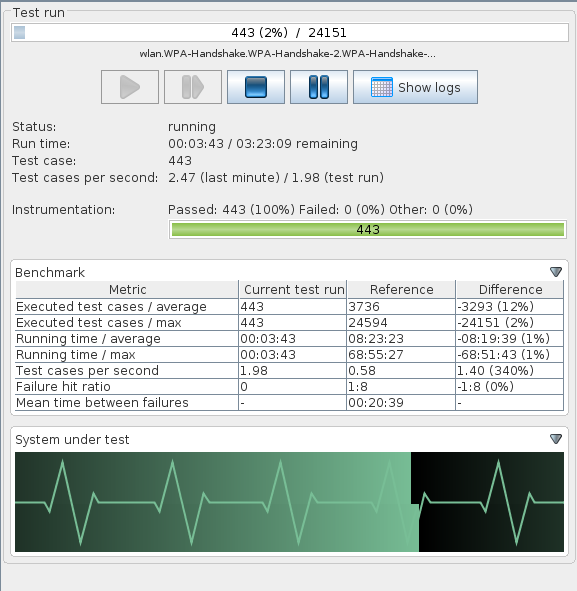
Task: Click the calendar icon on Show logs
Action: pyautogui.click(x=381, y=87)
